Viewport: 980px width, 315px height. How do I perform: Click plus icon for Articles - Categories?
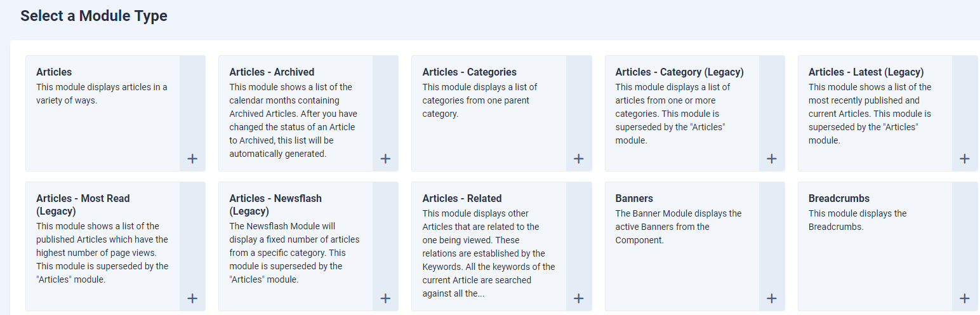[578, 159]
